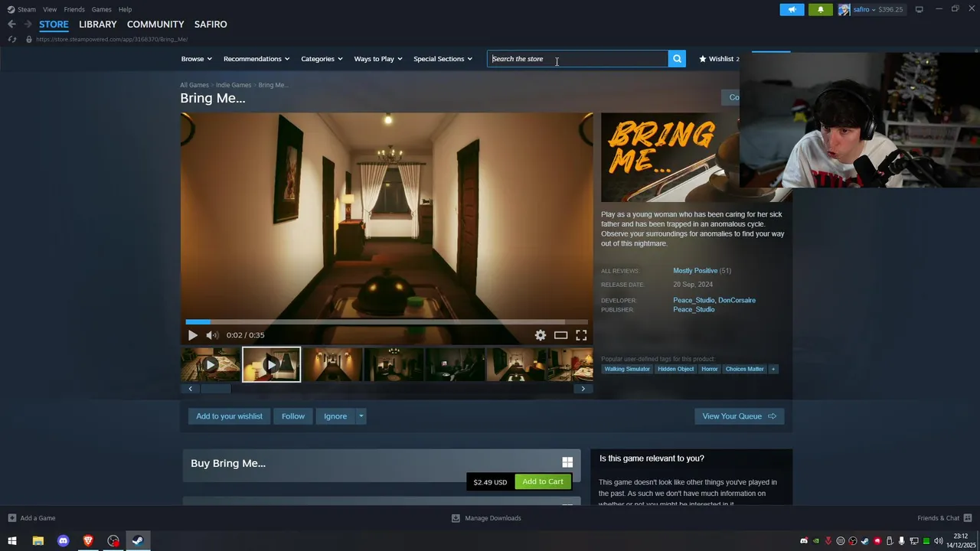Click the system tray volume icon
The height and width of the screenshot is (551, 980).
tap(939, 541)
